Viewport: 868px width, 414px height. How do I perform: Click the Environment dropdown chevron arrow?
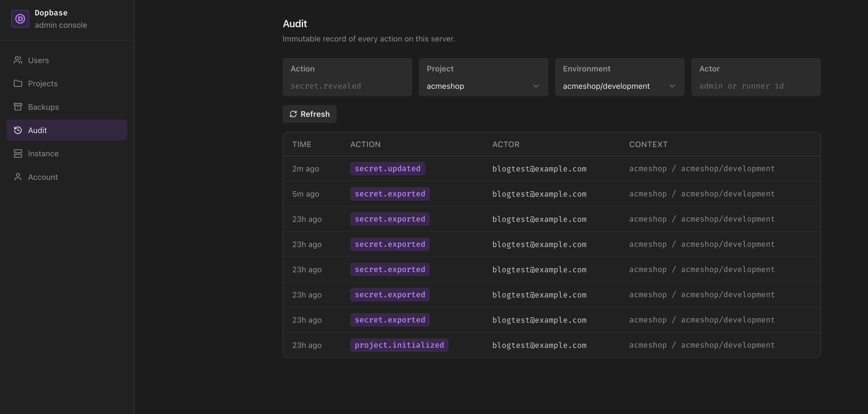click(672, 86)
